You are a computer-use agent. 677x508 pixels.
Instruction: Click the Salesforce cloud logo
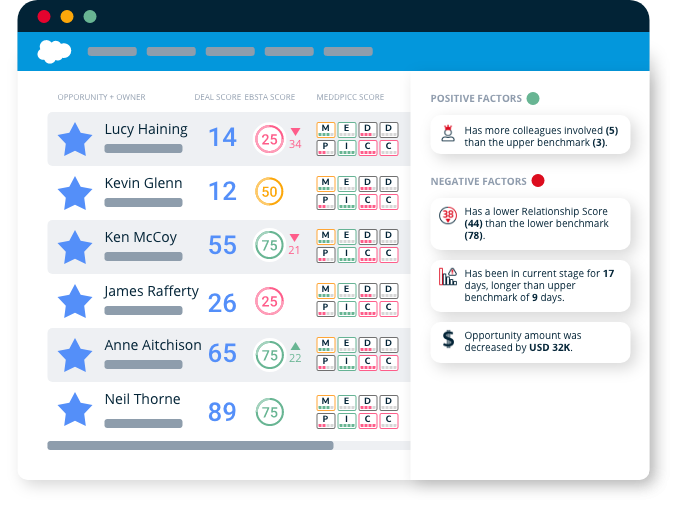[54, 51]
